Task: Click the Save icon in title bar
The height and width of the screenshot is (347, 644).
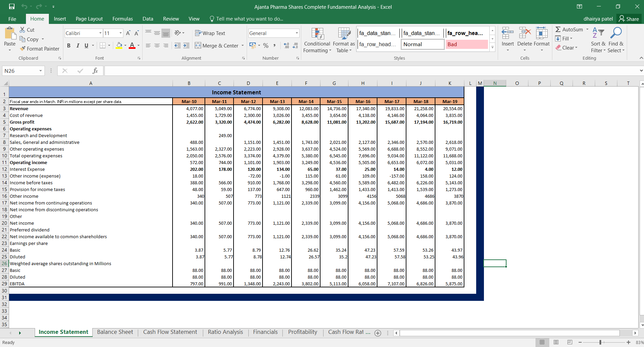Action: (11, 6)
